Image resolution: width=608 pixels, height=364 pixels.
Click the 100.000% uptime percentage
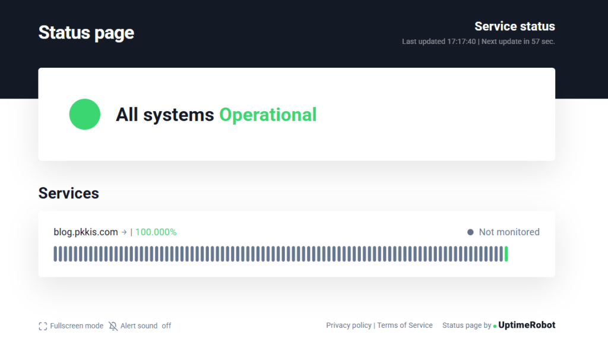point(156,232)
